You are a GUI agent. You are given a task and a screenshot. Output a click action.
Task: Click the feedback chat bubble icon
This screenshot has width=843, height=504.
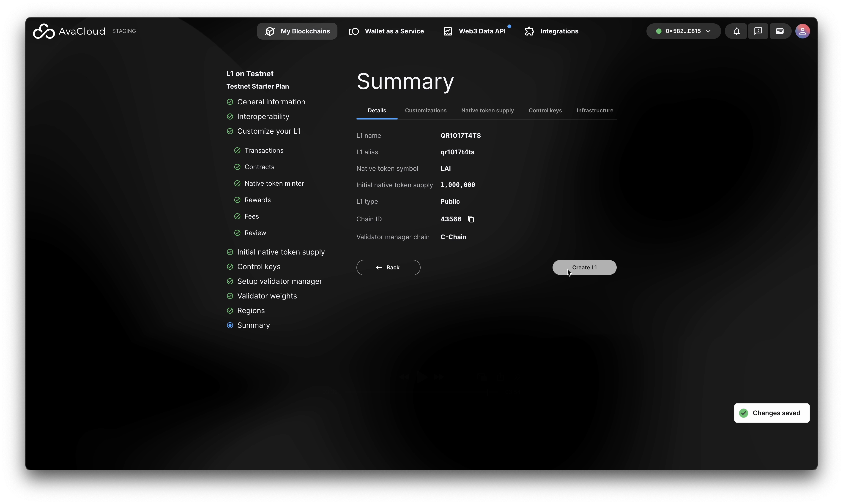[758, 31]
